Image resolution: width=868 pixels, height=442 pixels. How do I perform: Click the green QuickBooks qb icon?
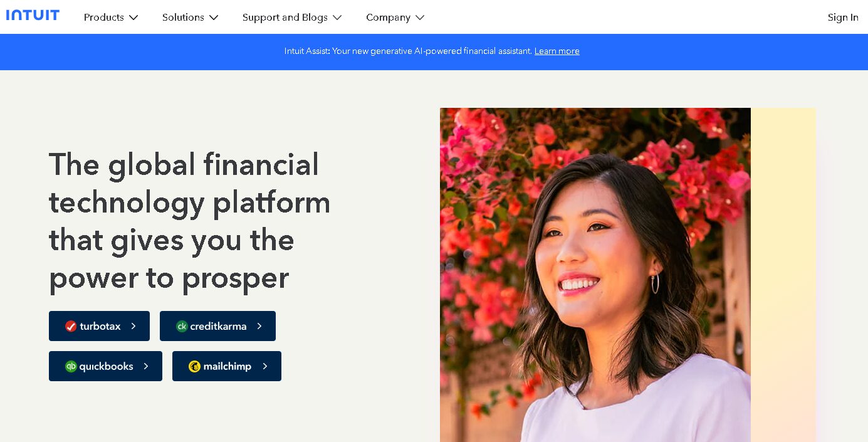click(x=71, y=366)
